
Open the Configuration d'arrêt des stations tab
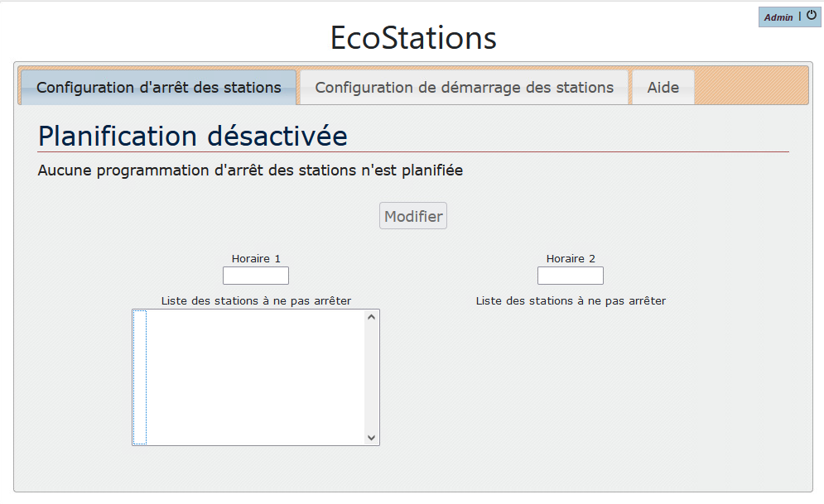pos(158,87)
